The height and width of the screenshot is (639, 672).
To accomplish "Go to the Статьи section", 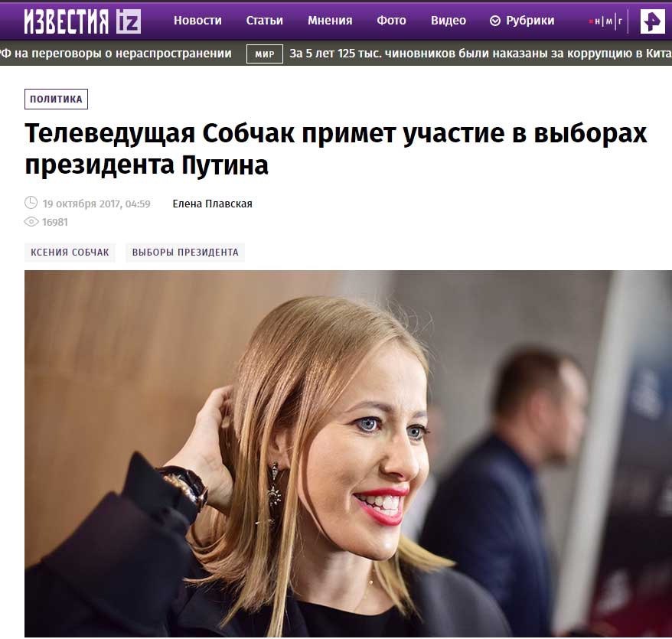I will (264, 21).
